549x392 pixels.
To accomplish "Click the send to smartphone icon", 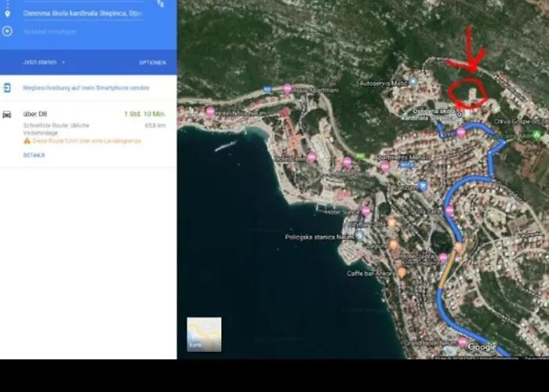I will (x=7, y=88).
